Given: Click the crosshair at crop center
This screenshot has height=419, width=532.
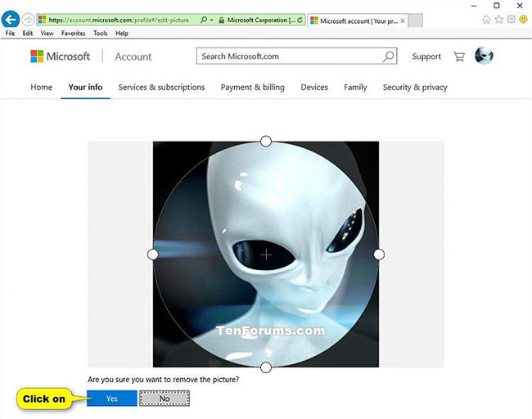Looking at the screenshot, I should pyautogui.click(x=266, y=255).
